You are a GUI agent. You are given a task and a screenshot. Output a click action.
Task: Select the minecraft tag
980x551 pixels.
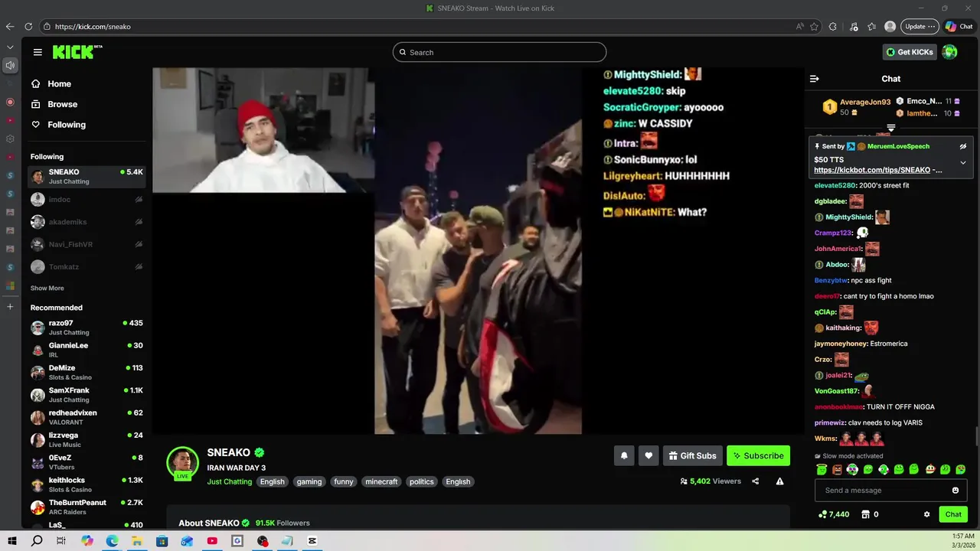[381, 481]
